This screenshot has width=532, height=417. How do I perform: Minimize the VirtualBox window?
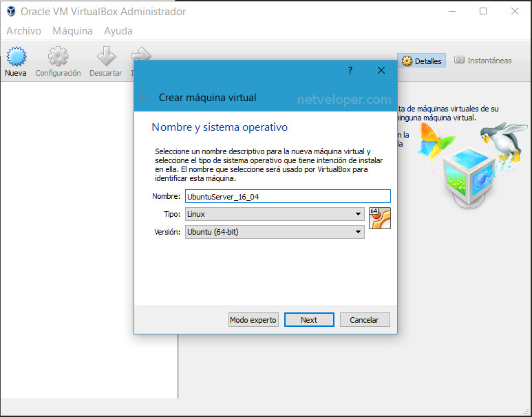452,11
